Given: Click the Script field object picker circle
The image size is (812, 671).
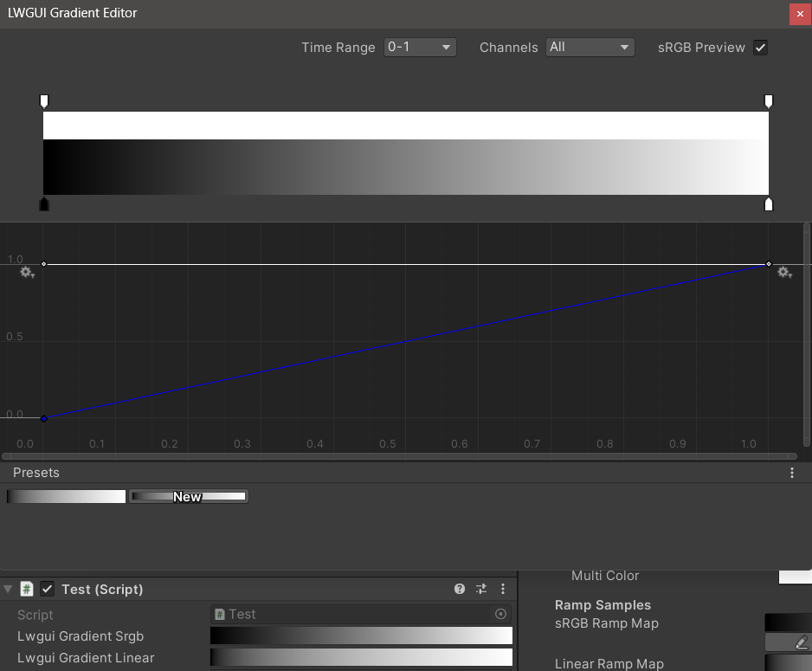Looking at the screenshot, I should tap(500, 614).
